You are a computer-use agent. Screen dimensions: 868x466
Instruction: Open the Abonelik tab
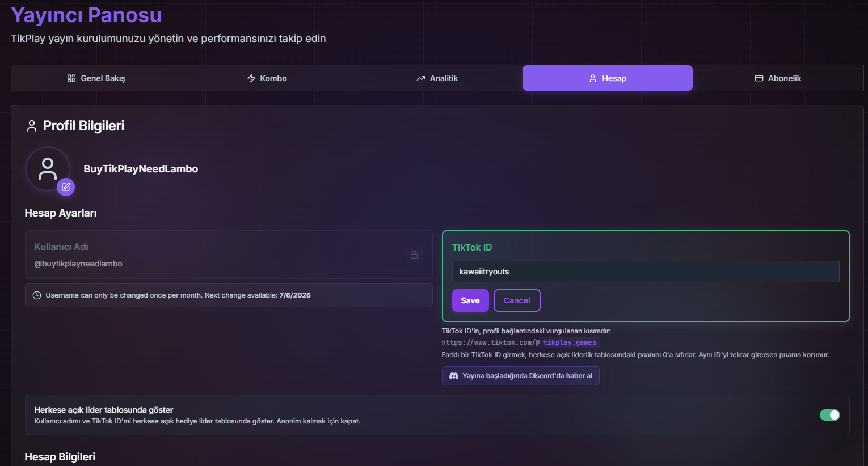pyautogui.click(x=778, y=78)
